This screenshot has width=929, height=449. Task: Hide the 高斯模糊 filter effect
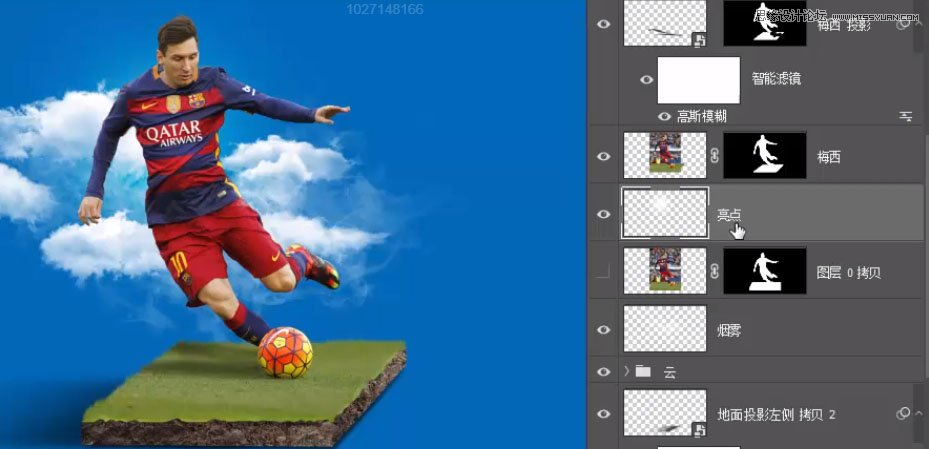click(x=665, y=117)
